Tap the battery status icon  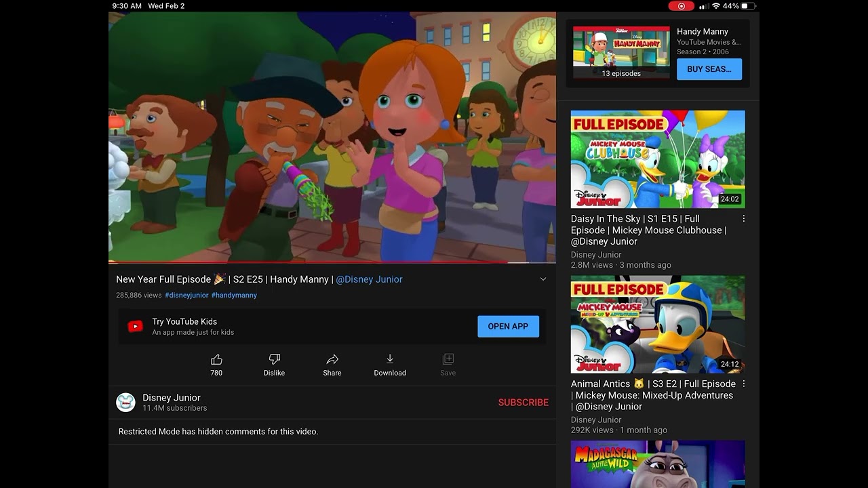(748, 6)
